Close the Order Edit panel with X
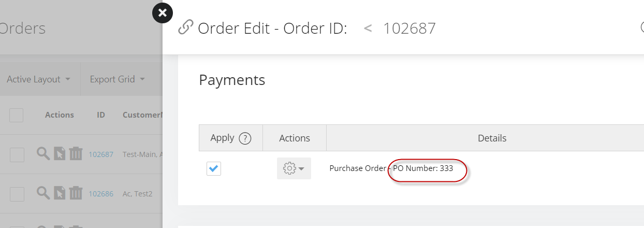 click(x=163, y=13)
